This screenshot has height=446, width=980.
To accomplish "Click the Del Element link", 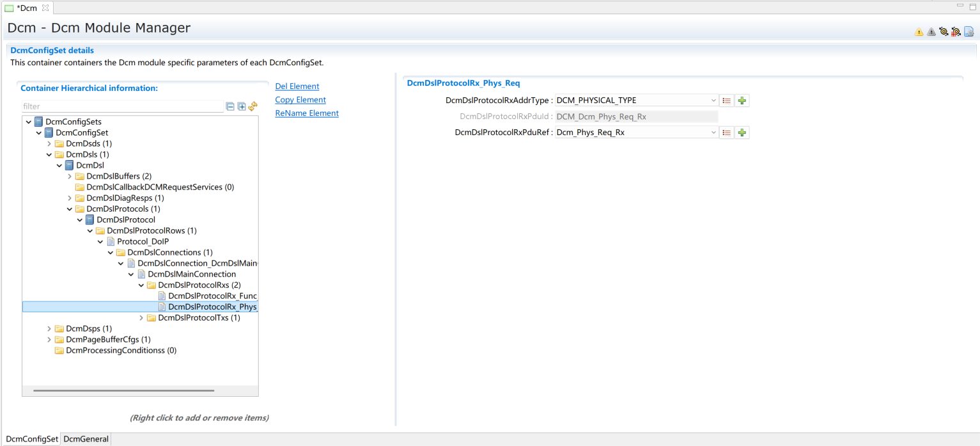I will (297, 86).
